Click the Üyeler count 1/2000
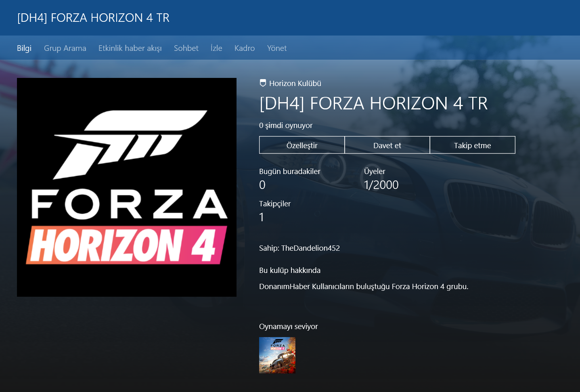The image size is (580, 392). [x=381, y=185]
